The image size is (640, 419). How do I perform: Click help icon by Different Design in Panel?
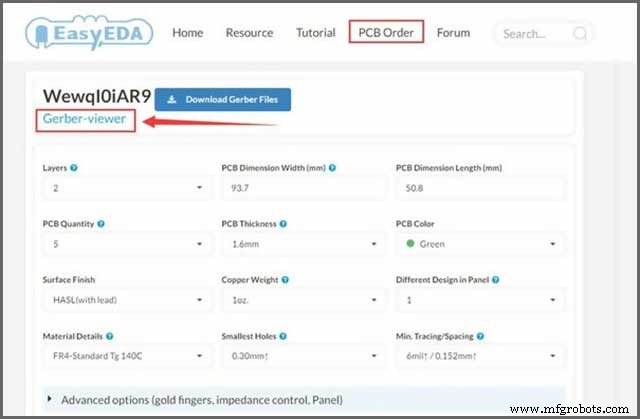(496, 279)
